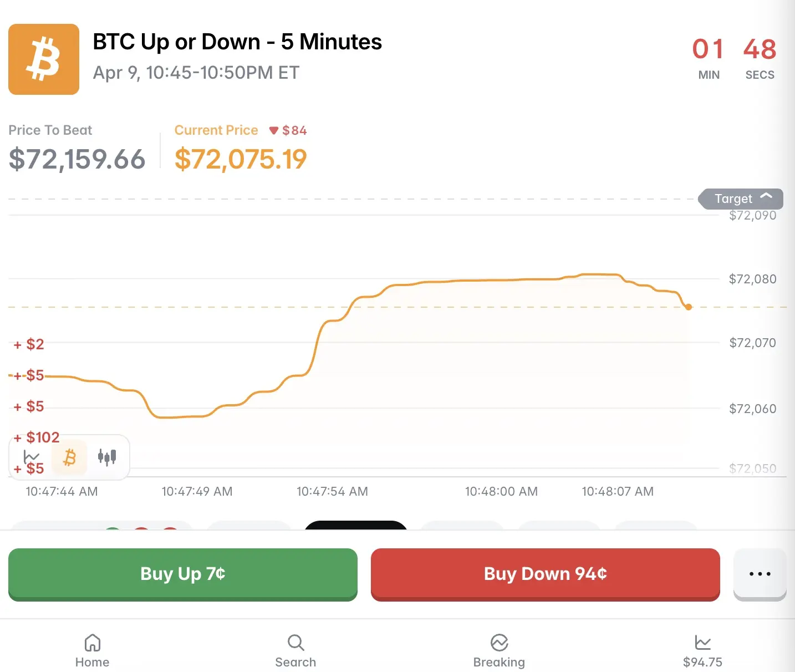
Task: Switch to the line chart view icon
Action: click(31, 457)
